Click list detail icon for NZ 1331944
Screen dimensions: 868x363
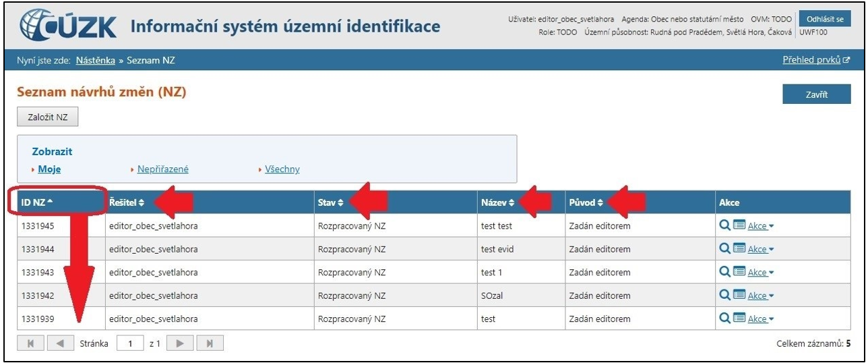tap(739, 249)
